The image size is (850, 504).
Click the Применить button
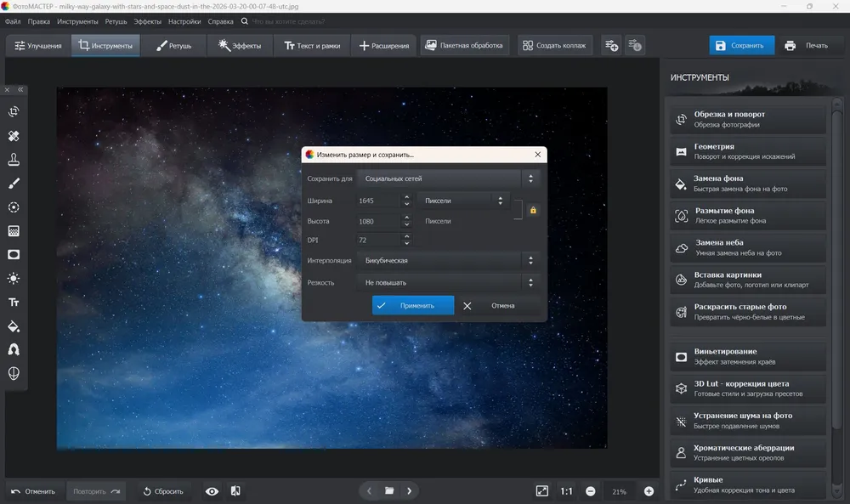click(413, 305)
